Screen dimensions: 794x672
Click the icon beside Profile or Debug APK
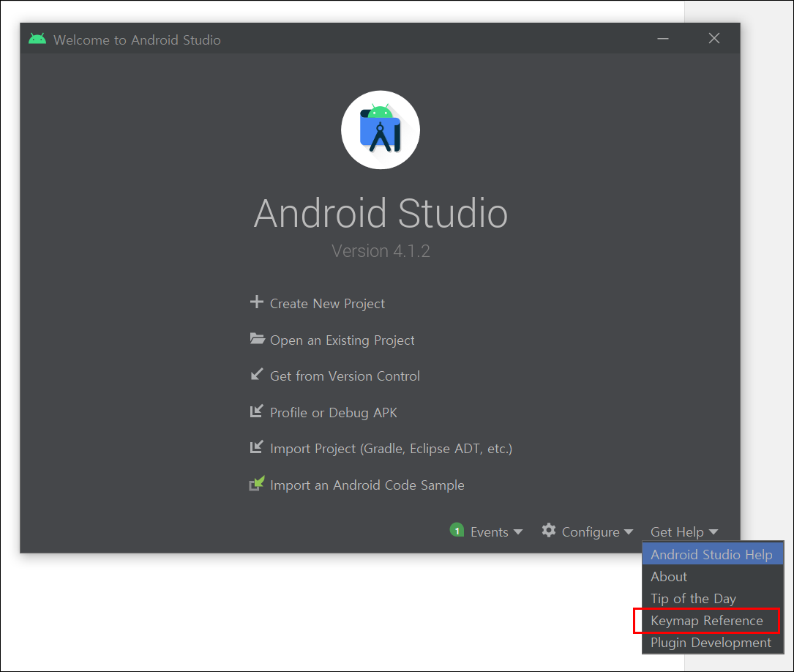pyautogui.click(x=257, y=411)
